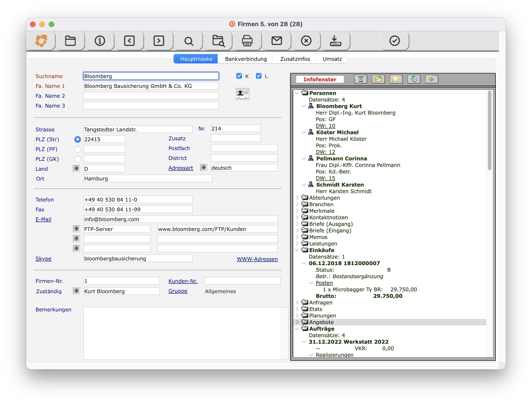Screen dimensions: 532x404
Task: Expand the Angebote folder
Action: pyautogui.click(x=297, y=322)
